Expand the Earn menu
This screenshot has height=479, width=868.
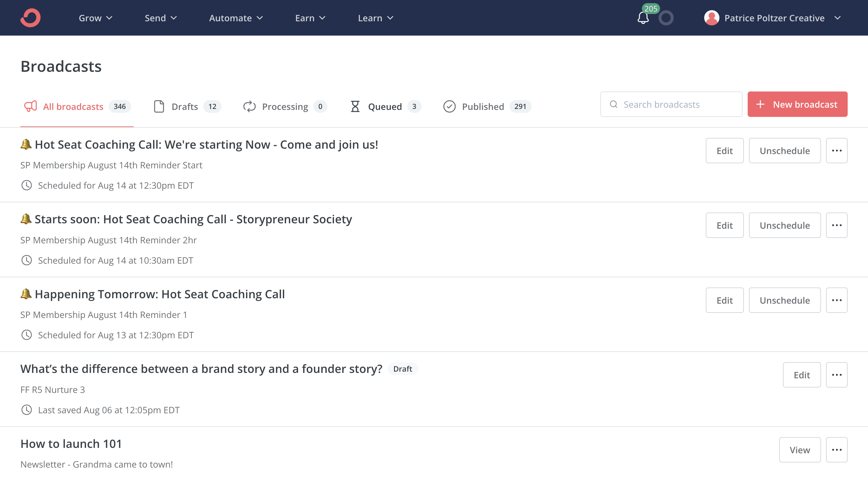point(310,18)
